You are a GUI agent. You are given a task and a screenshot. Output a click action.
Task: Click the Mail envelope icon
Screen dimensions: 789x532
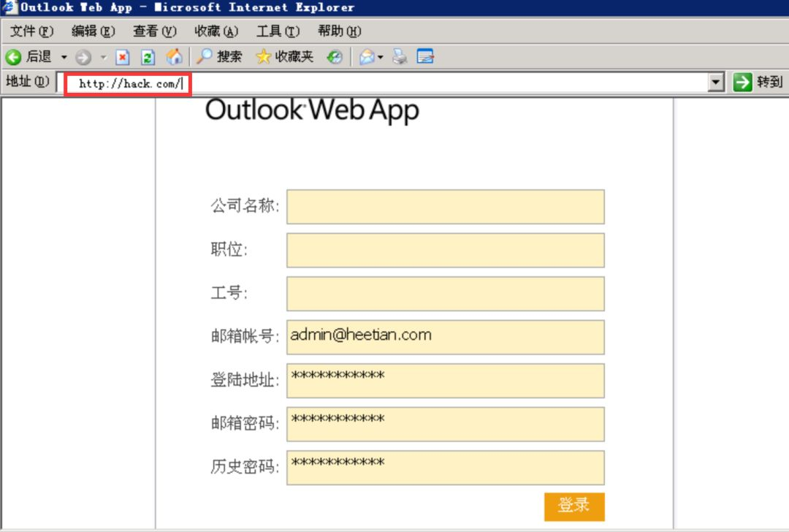[367, 57]
